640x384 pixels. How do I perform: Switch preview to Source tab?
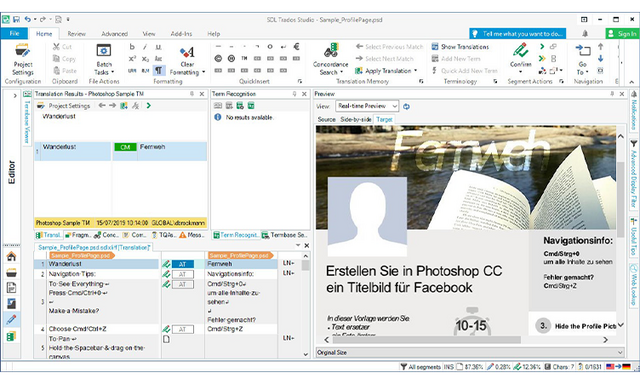pos(326,120)
